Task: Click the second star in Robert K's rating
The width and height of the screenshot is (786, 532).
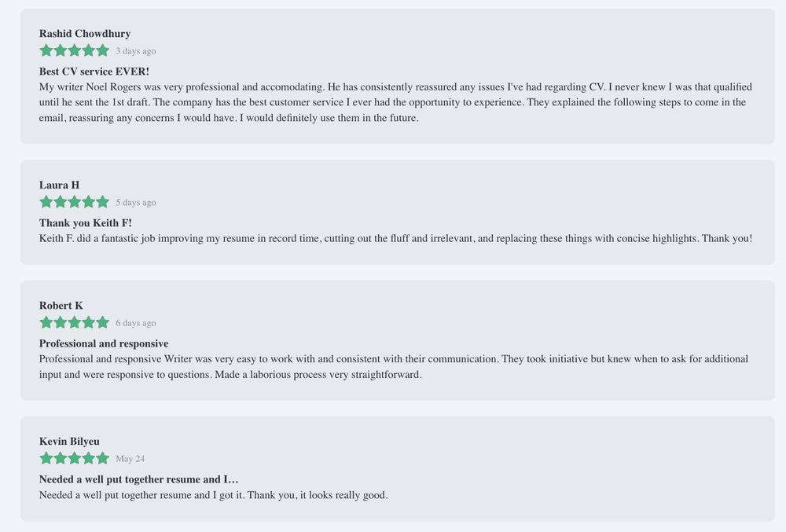Action: click(61, 322)
